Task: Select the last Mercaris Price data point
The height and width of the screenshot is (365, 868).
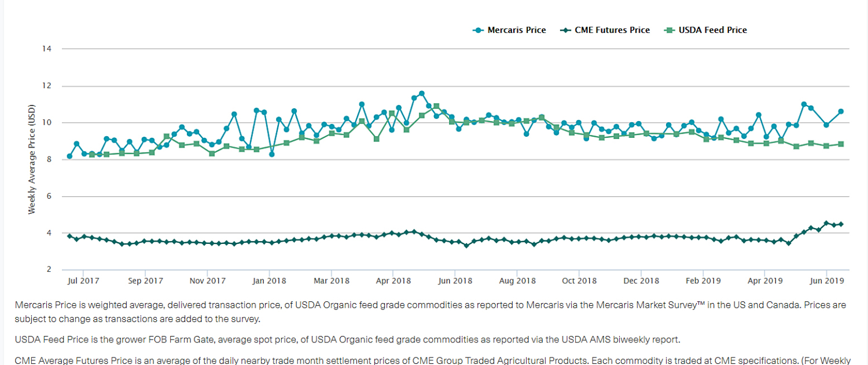Action: tap(841, 111)
